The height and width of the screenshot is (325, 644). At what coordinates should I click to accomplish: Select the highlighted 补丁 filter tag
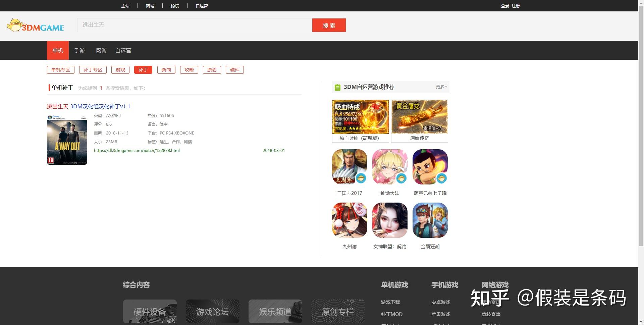pos(143,70)
